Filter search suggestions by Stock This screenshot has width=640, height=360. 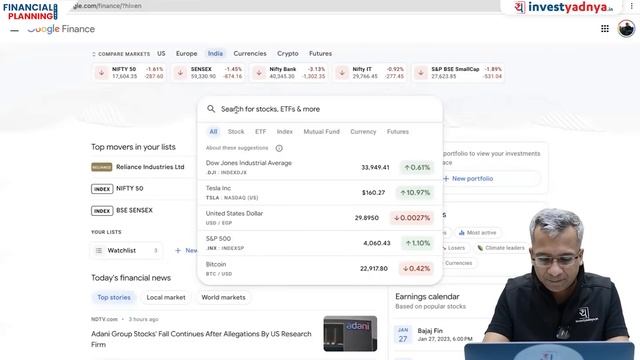point(236,131)
